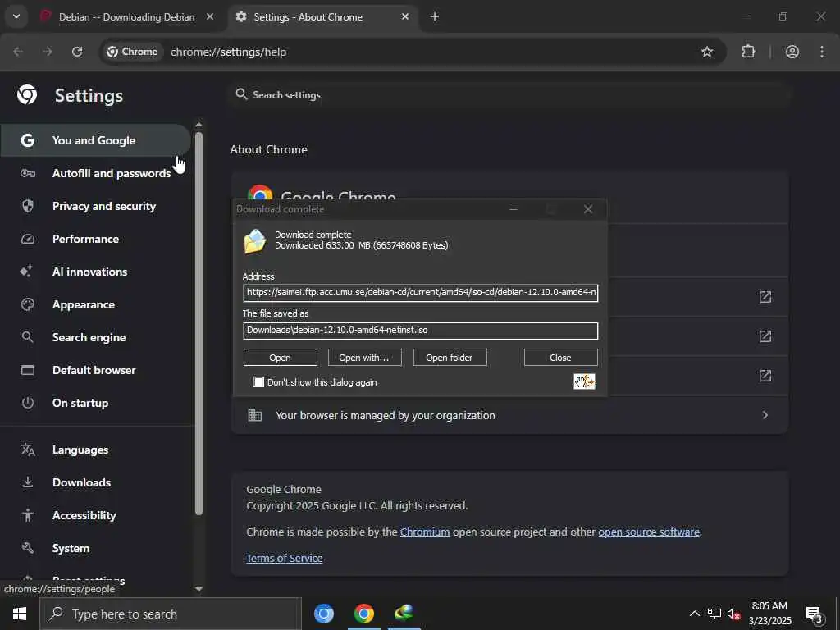Click the palette icon next to Appearance
The image size is (840, 630).
28,304
